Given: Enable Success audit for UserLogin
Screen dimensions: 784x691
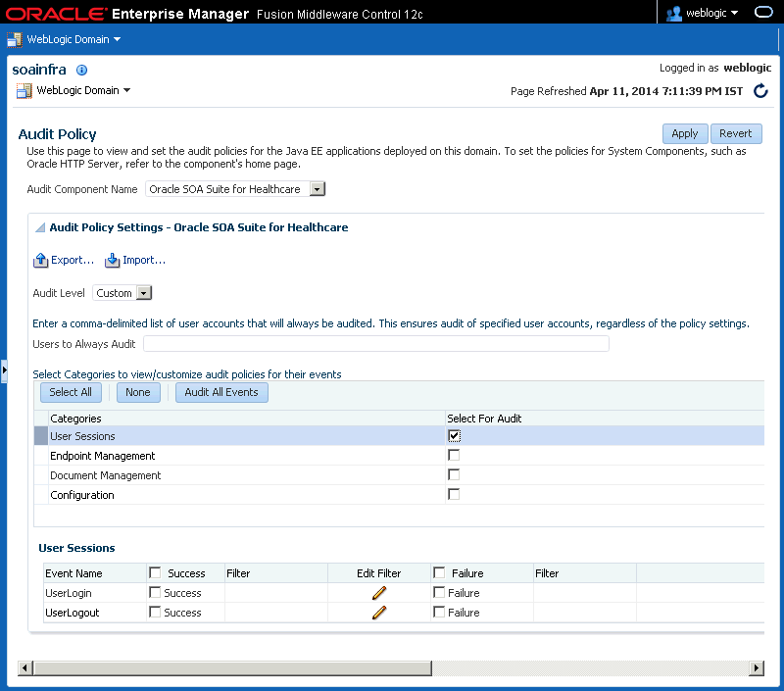Looking at the screenshot, I should coord(155,593).
